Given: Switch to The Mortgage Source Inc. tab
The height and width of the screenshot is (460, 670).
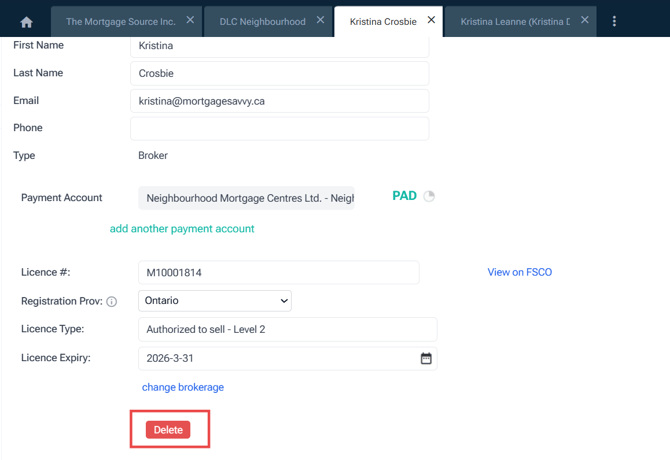Looking at the screenshot, I should click(x=120, y=21).
